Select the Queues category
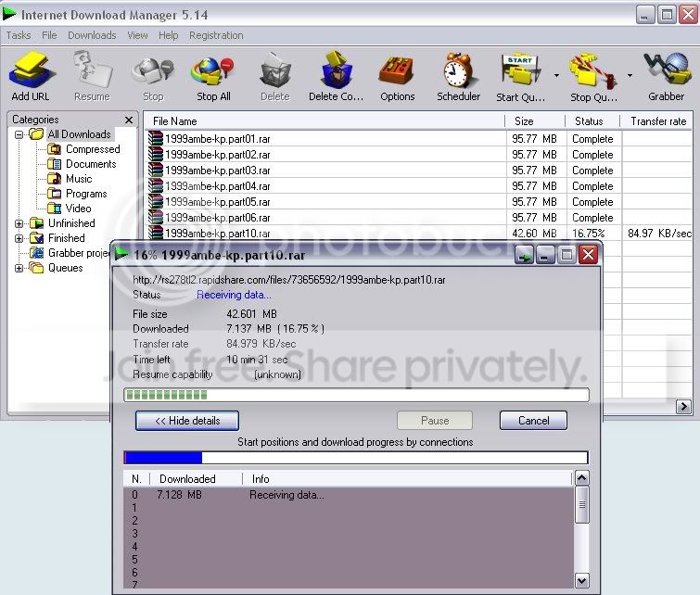The image size is (700, 595). pyautogui.click(x=65, y=268)
